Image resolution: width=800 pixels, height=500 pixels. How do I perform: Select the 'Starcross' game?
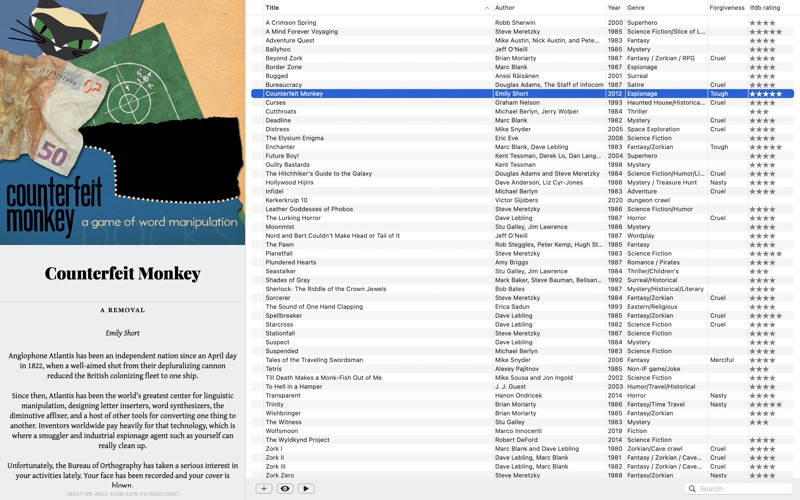tap(522, 324)
